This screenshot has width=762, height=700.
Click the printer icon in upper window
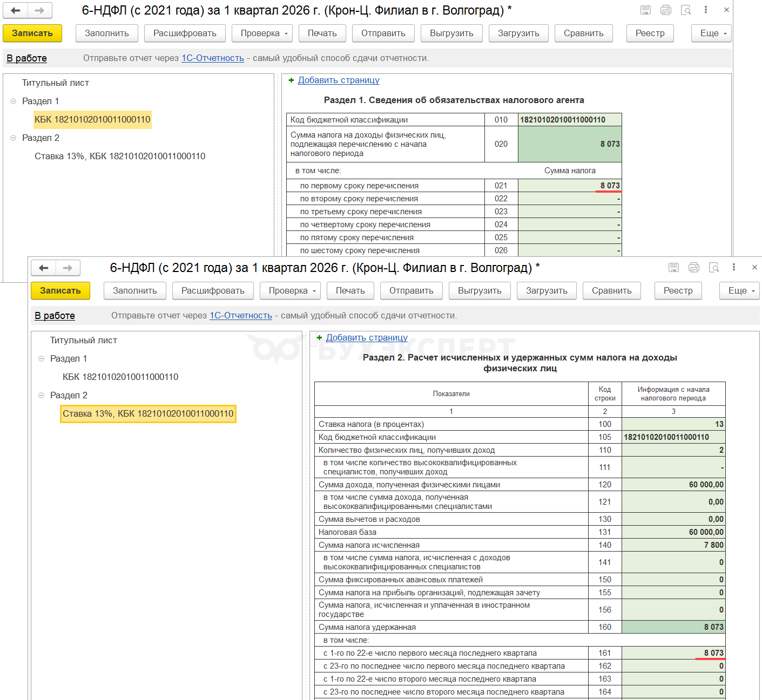[x=666, y=10]
